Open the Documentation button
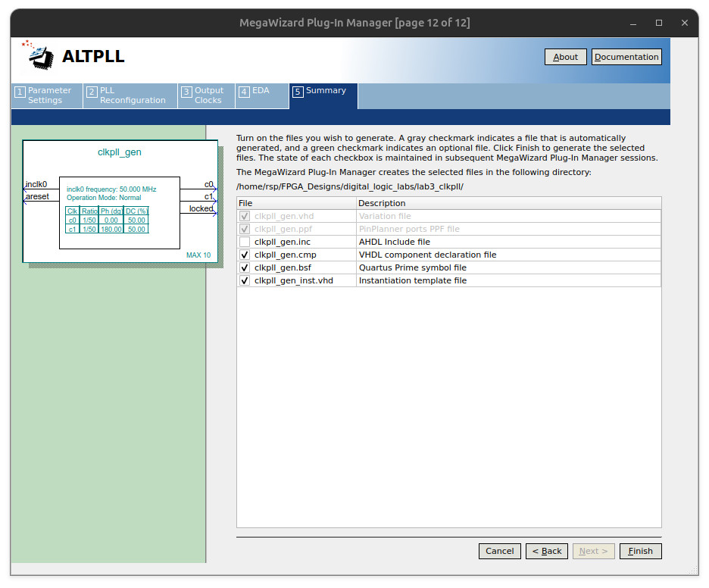Image resolution: width=709 pixels, height=588 pixels. (626, 57)
